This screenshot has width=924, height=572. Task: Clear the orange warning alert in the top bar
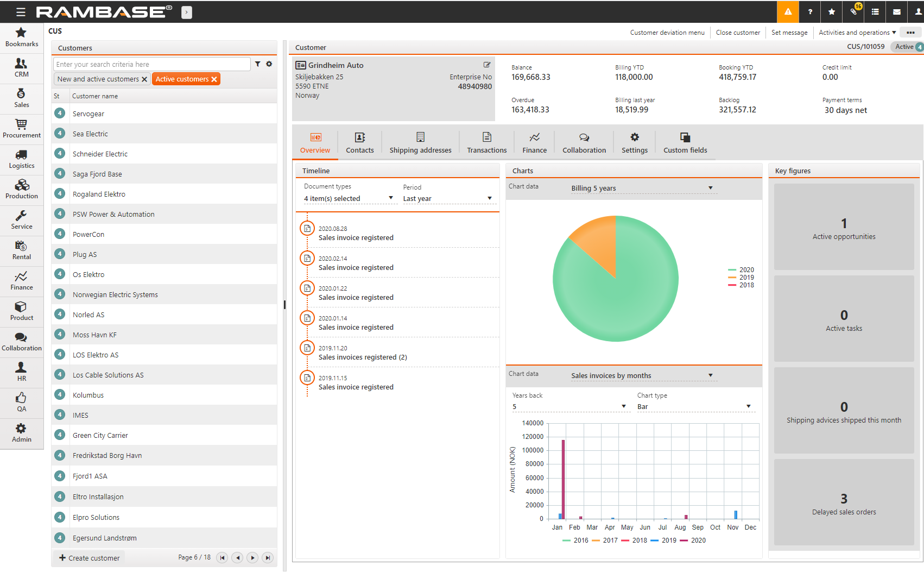point(788,11)
